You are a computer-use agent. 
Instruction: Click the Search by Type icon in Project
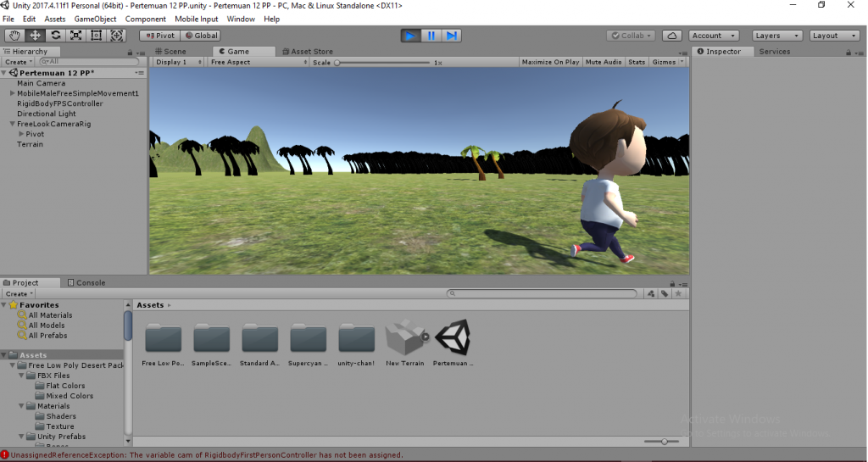pyautogui.click(x=651, y=294)
